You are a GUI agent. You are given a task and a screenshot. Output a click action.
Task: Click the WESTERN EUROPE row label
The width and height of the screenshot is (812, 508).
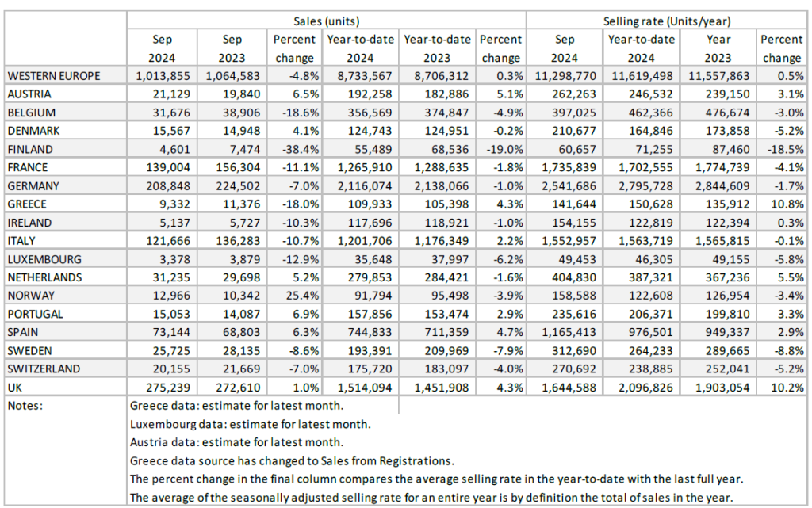54,76
